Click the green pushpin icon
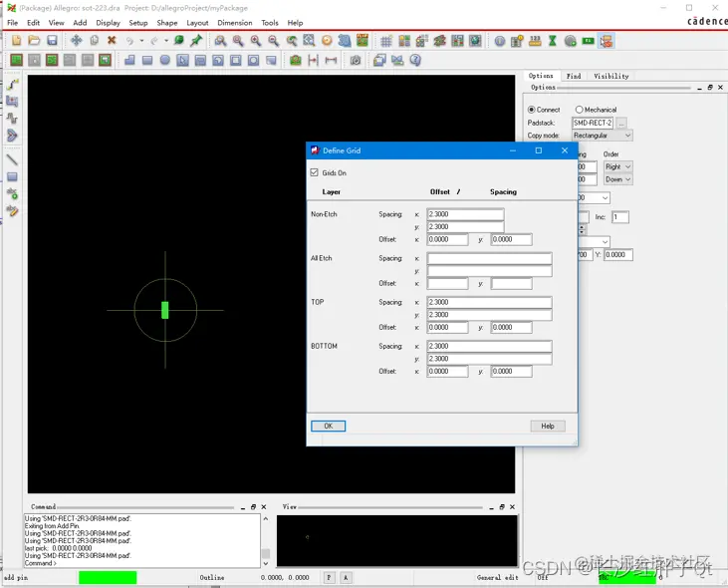Viewport: 728px width, 588px height. point(196,41)
